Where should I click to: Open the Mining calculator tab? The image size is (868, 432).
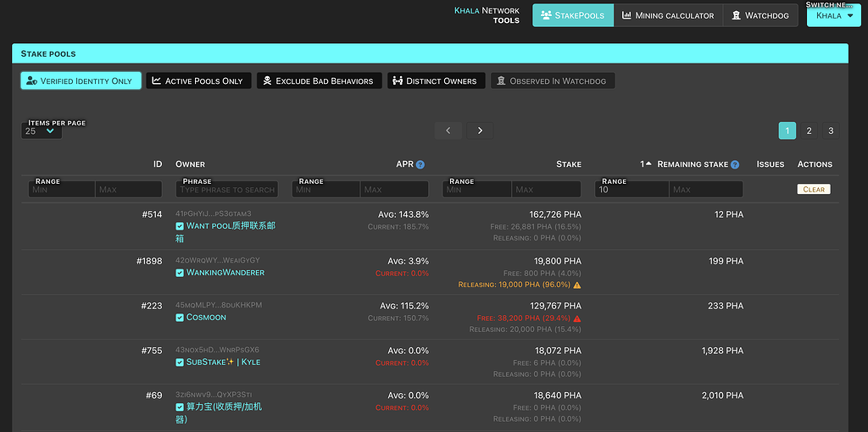click(668, 15)
